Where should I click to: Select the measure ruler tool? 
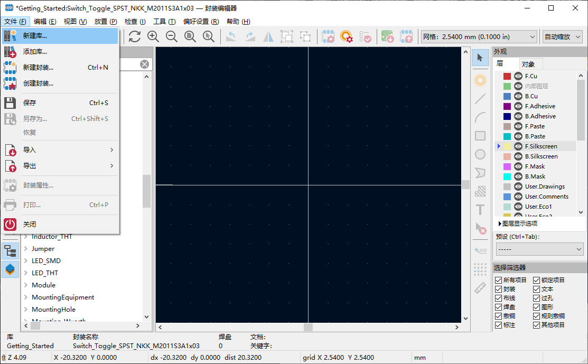click(480, 288)
